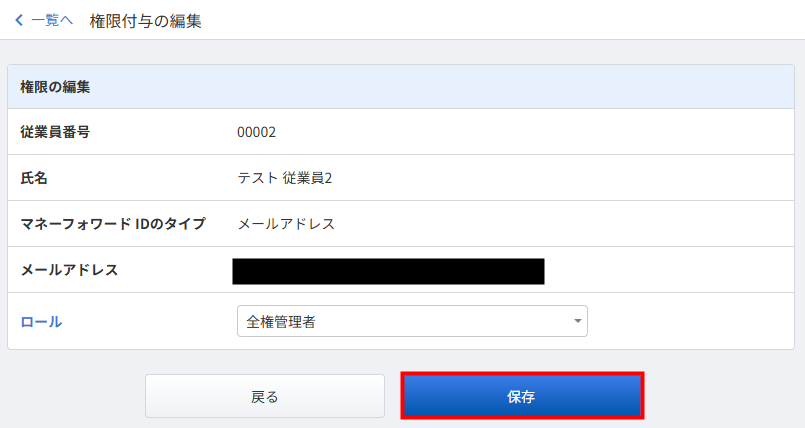Click employee number value 00002
805x428 pixels.
(256, 132)
